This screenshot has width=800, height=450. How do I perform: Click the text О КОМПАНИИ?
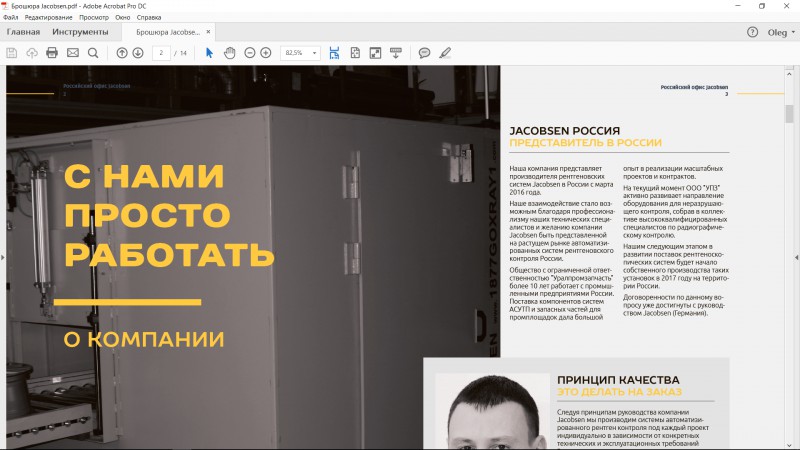tap(144, 339)
